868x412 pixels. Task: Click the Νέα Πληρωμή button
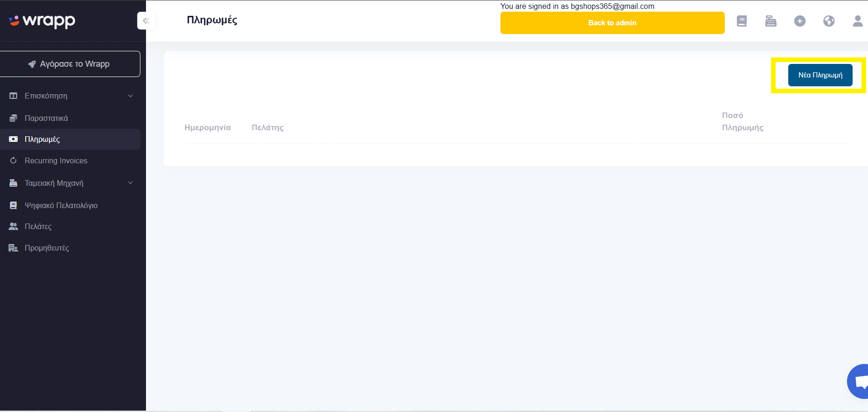pos(820,75)
